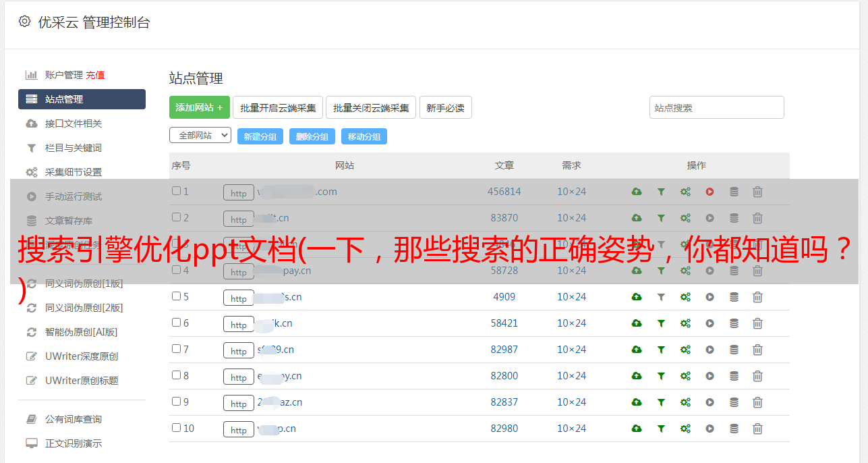Click cloud upload icon in row 5
This screenshot has height=463, width=868.
pyautogui.click(x=637, y=297)
